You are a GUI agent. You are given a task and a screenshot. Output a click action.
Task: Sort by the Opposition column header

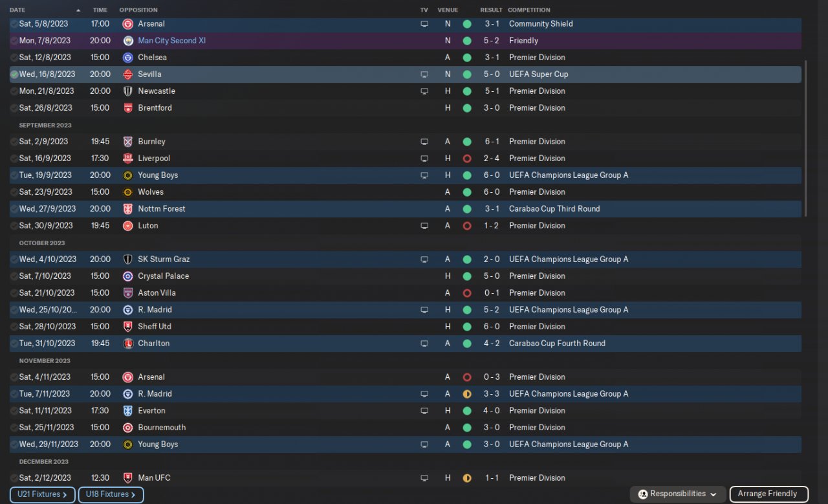pos(138,10)
